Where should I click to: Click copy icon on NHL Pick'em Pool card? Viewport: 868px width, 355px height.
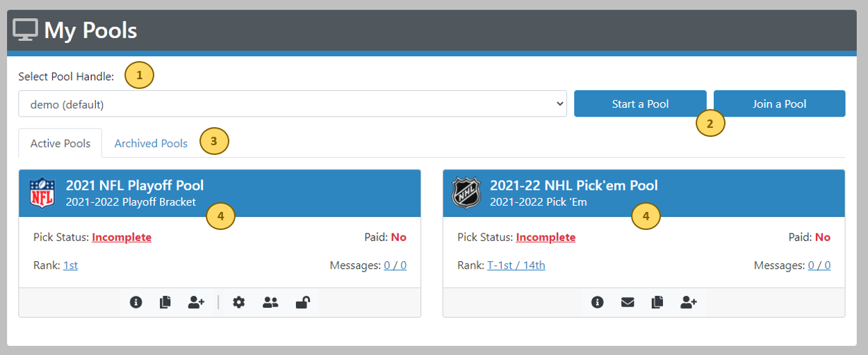tap(657, 303)
